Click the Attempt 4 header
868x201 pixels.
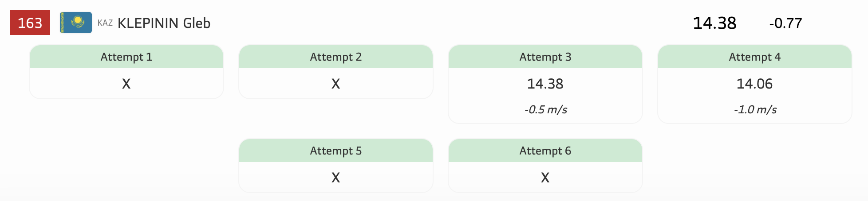pos(755,57)
